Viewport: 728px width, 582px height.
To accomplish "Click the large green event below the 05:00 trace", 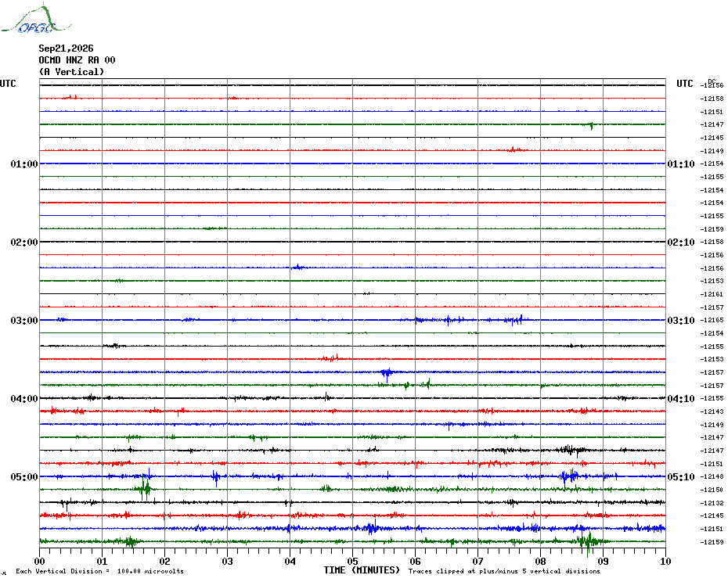I will pos(146,488).
